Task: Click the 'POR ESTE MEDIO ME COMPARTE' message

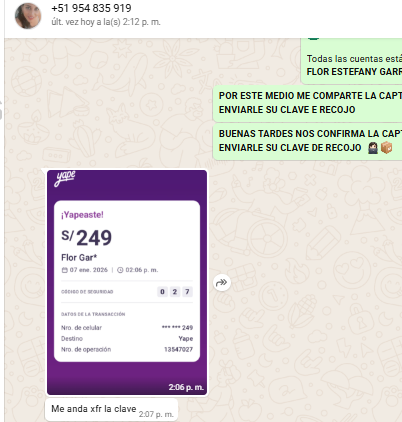Action: [x=307, y=103]
